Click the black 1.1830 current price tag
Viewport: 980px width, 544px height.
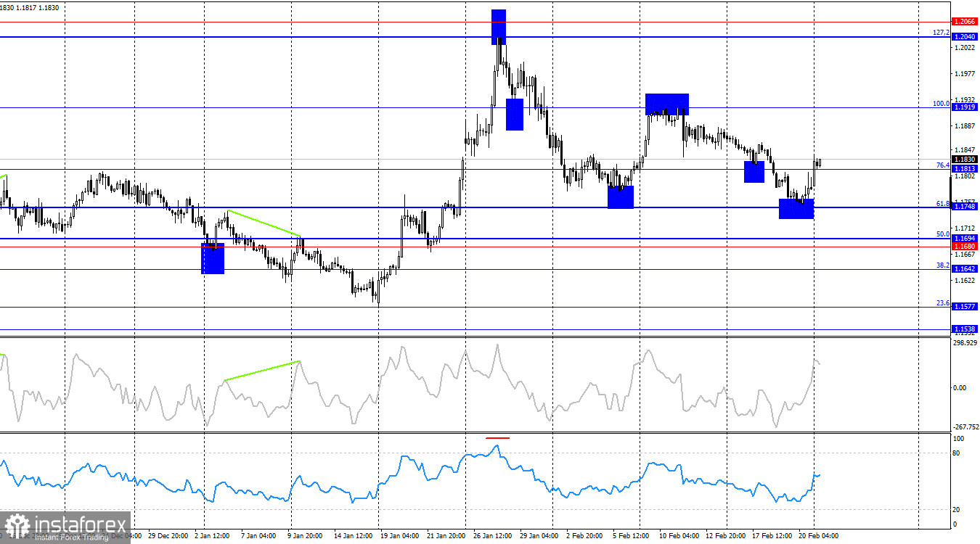966,158
